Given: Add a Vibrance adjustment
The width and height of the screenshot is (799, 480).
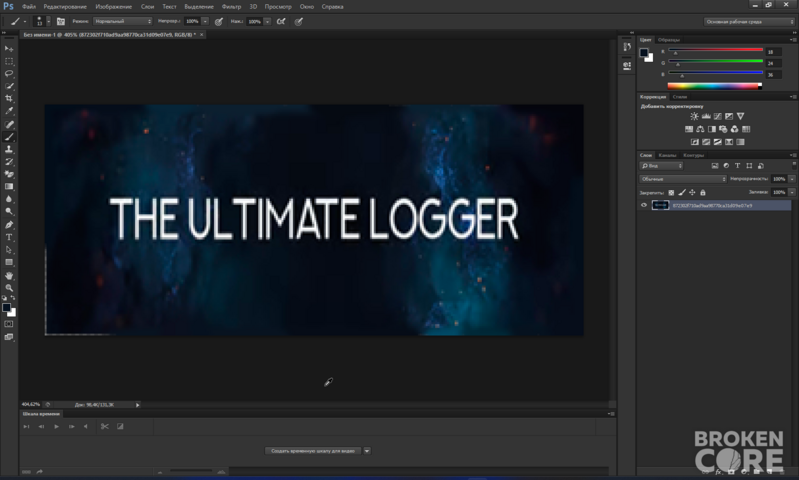Looking at the screenshot, I should click(740, 116).
